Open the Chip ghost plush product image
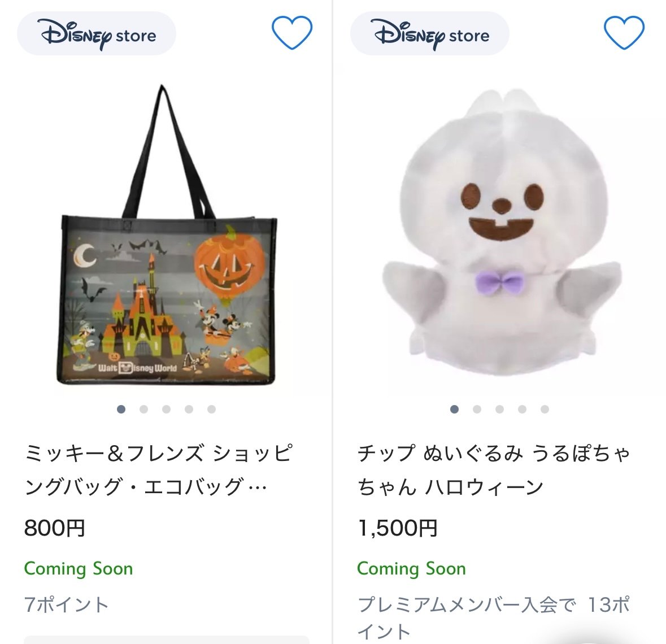 pyautogui.click(x=501, y=233)
